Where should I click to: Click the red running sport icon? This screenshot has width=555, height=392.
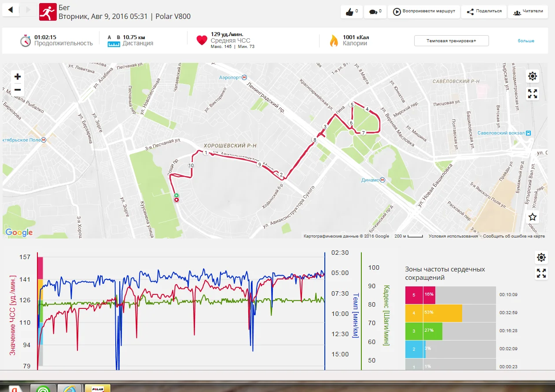pyautogui.click(x=48, y=12)
